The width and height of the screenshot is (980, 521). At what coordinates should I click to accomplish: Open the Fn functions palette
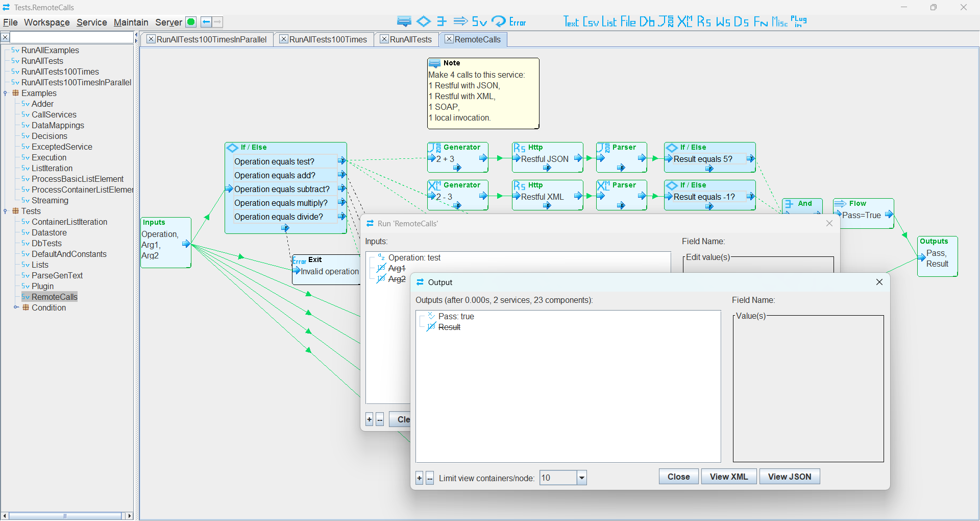click(x=761, y=21)
